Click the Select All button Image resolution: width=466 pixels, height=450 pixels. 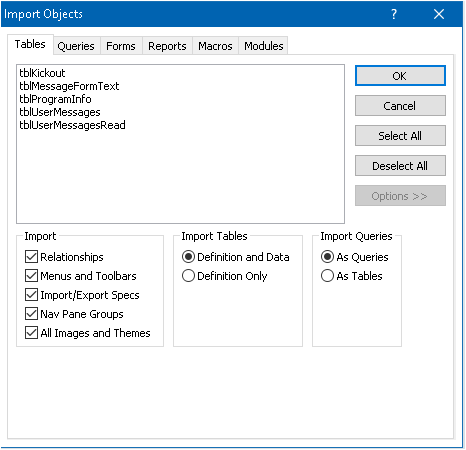pyautogui.click(x=400, y=136)
